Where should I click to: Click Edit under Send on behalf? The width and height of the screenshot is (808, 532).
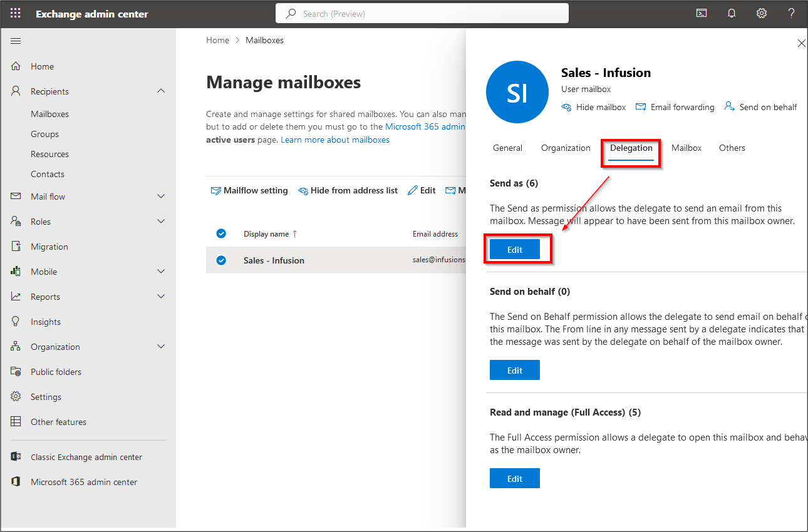click(515, 370)
